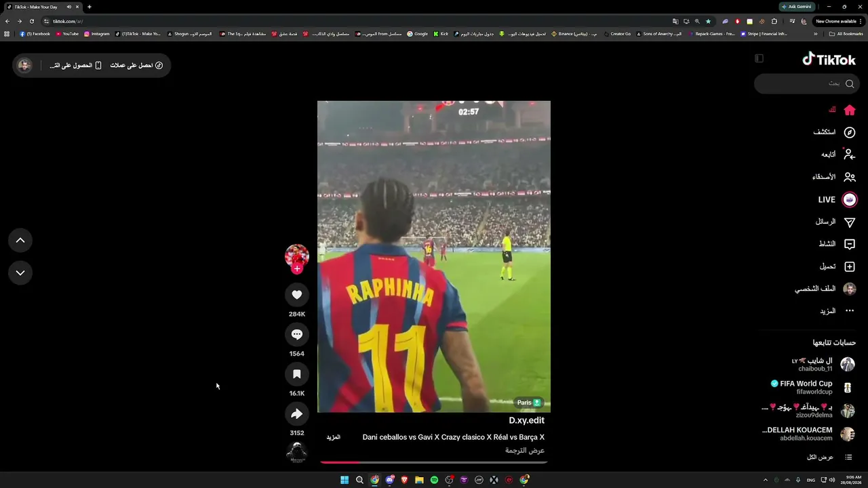Click Get App (الحصول على التـ...) button
This screenshot has width=868, height=488.
tap(75, 66)
